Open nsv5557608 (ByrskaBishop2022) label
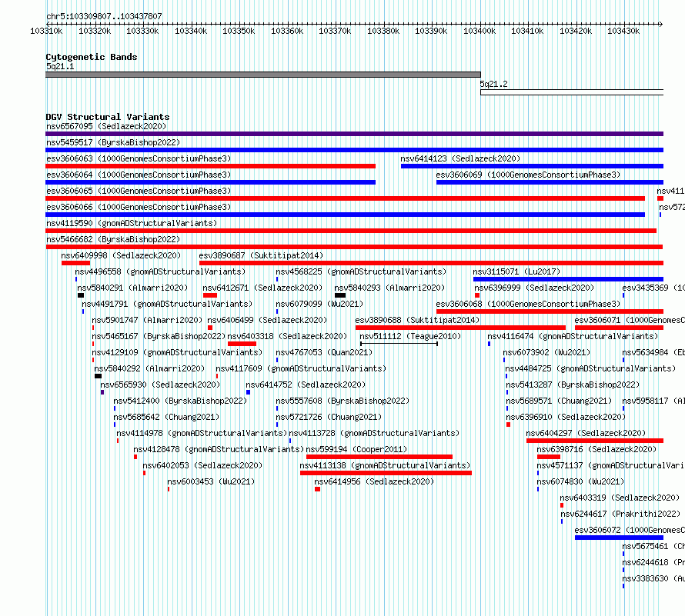 (343, 401)
